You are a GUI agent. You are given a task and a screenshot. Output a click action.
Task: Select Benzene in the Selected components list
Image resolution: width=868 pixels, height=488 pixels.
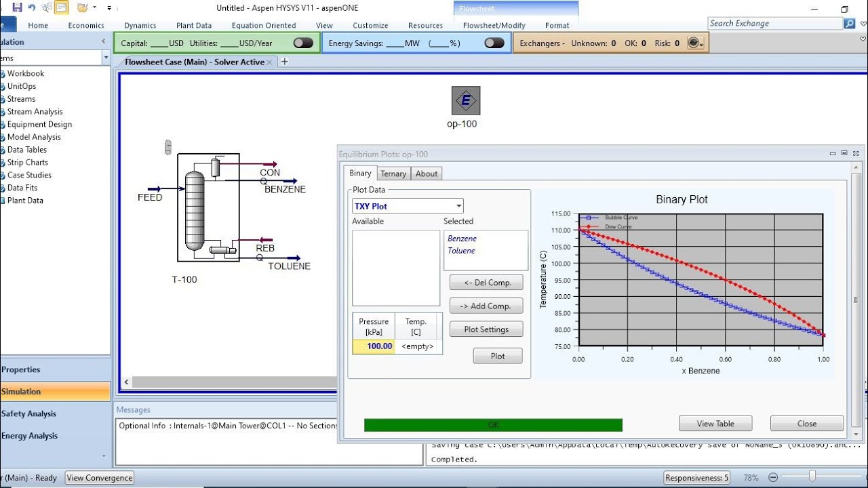pos(462,239)
